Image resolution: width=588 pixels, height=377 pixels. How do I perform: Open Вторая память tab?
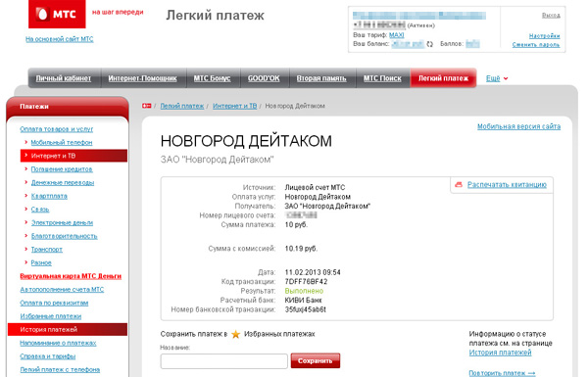tap(321, 78)
